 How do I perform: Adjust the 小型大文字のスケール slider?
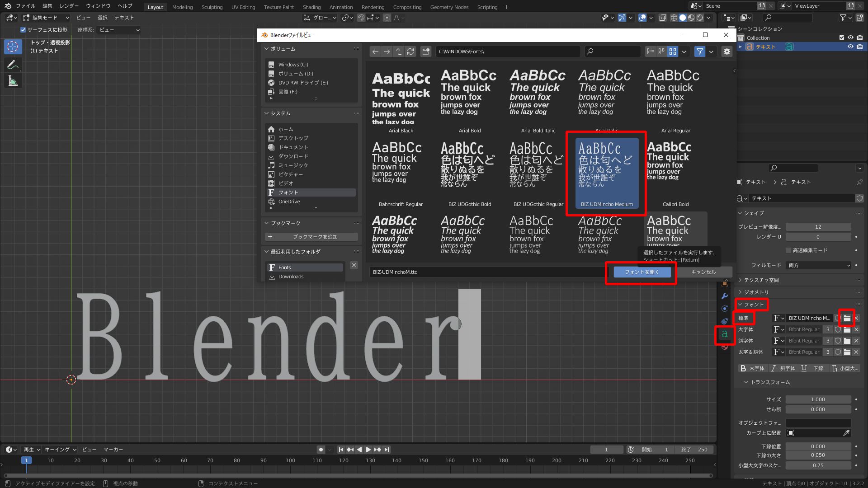[x=818, y=465]
